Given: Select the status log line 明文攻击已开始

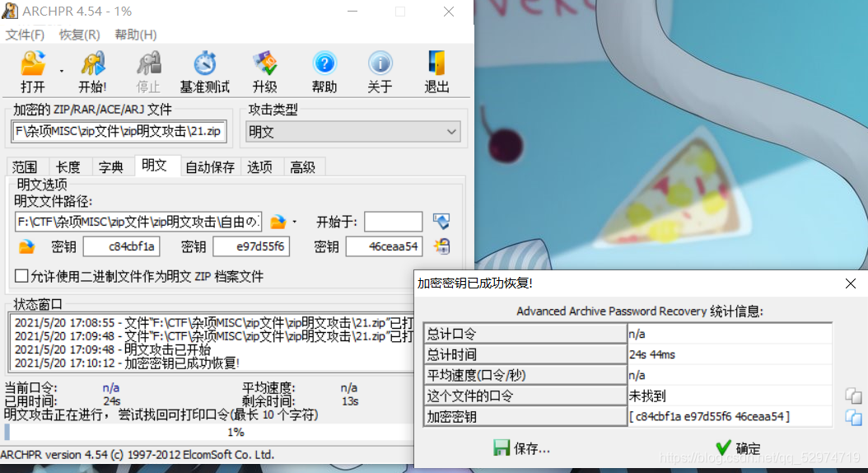Looking at the screenshot, I should (113, 349).
